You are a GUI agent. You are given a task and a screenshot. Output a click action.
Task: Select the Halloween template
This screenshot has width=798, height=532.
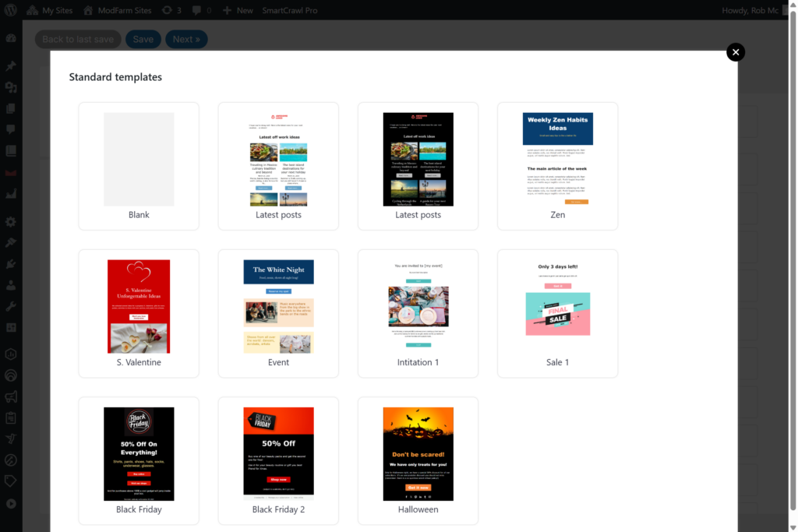pos(418,460)
